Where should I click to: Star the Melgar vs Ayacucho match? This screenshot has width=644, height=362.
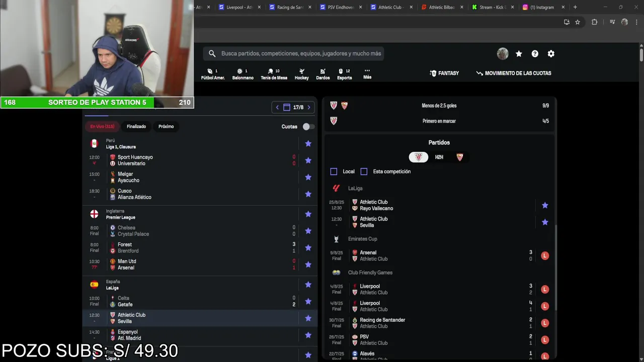pyautogui.click(x=308, y=177)
